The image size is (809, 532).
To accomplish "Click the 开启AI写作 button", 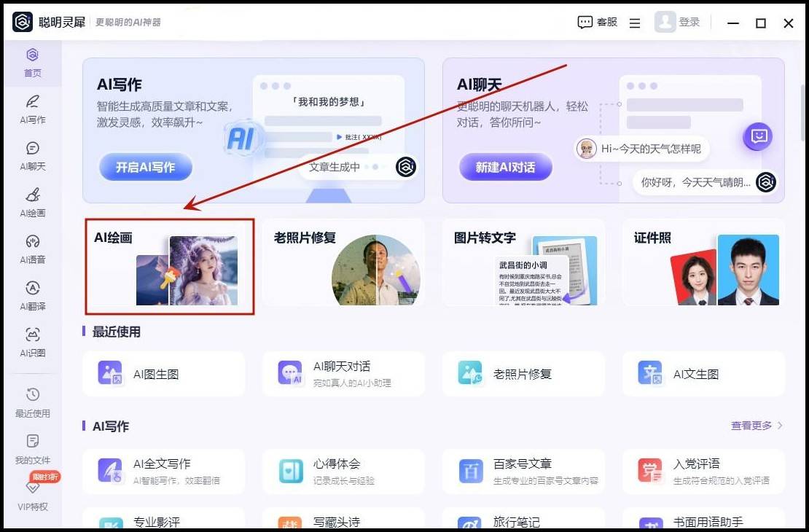I will 146,167.
